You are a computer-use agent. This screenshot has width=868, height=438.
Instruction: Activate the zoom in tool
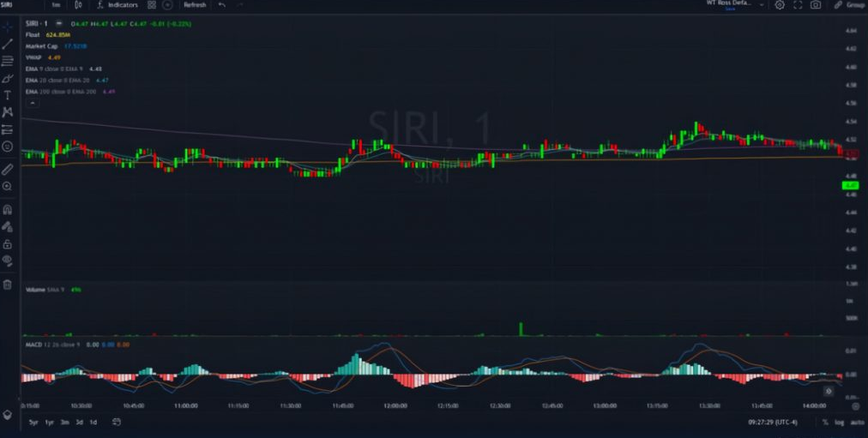(7, 187)
